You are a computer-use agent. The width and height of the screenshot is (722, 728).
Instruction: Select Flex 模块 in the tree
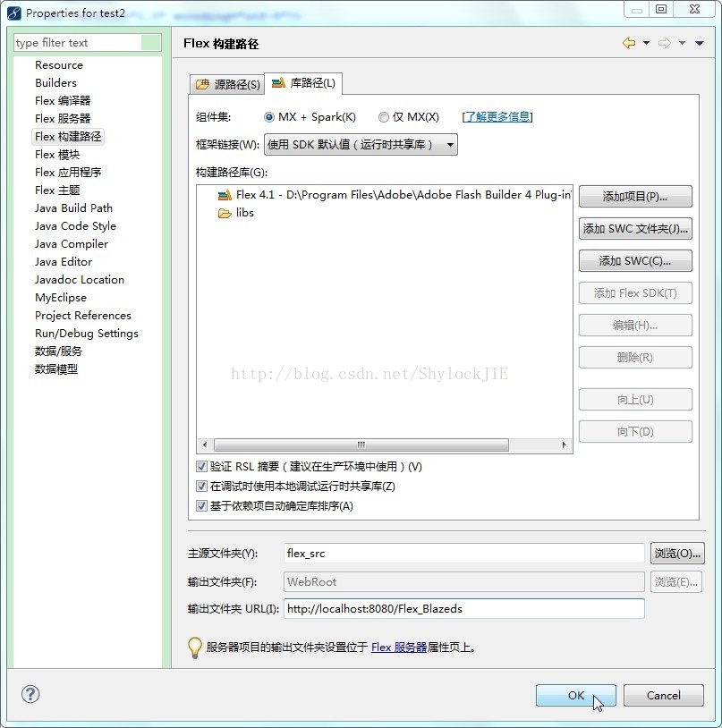pos(57,155)
